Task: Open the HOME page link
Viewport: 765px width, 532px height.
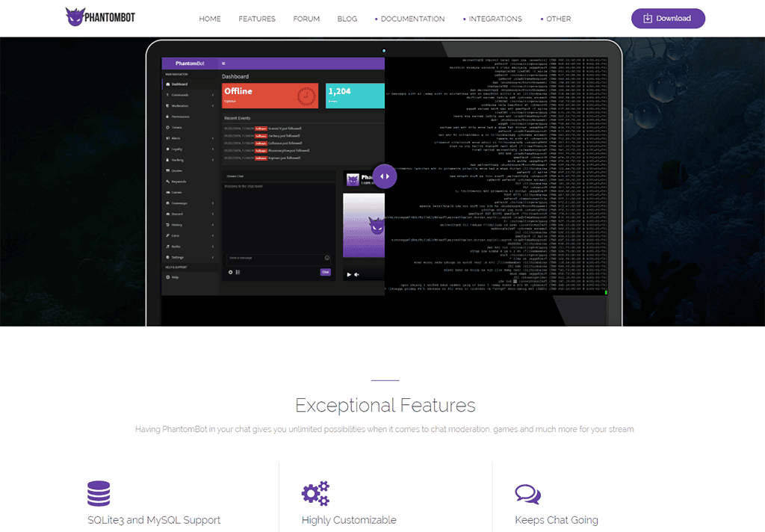Action: point(210,19)
